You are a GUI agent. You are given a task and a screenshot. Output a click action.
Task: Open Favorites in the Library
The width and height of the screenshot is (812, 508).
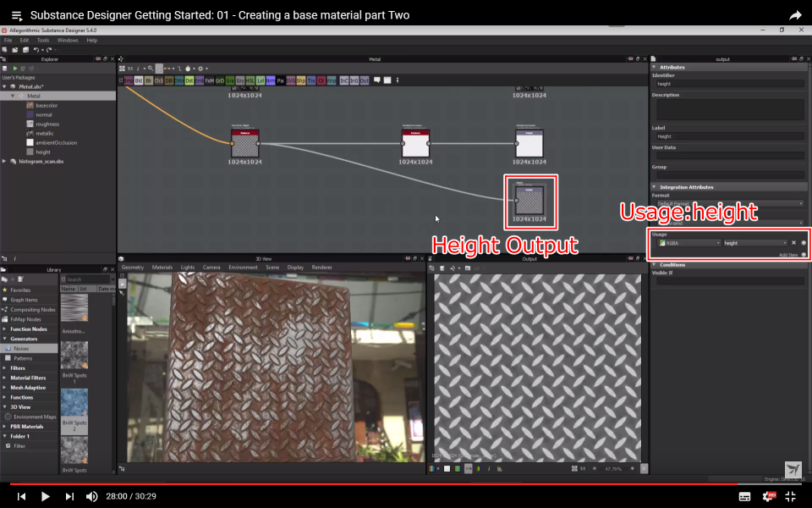click(x=20, y=290)
